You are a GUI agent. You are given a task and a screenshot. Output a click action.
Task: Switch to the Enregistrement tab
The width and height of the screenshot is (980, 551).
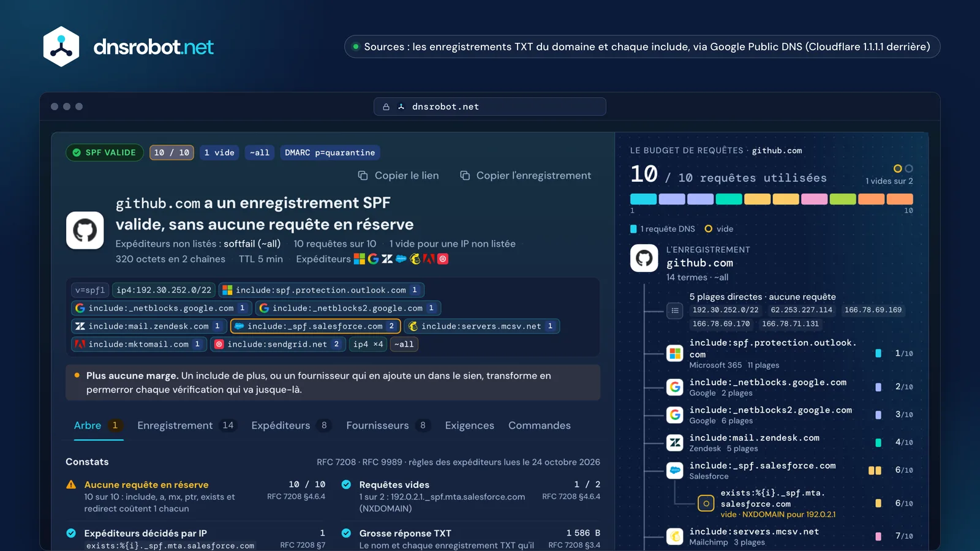[186, 425]
